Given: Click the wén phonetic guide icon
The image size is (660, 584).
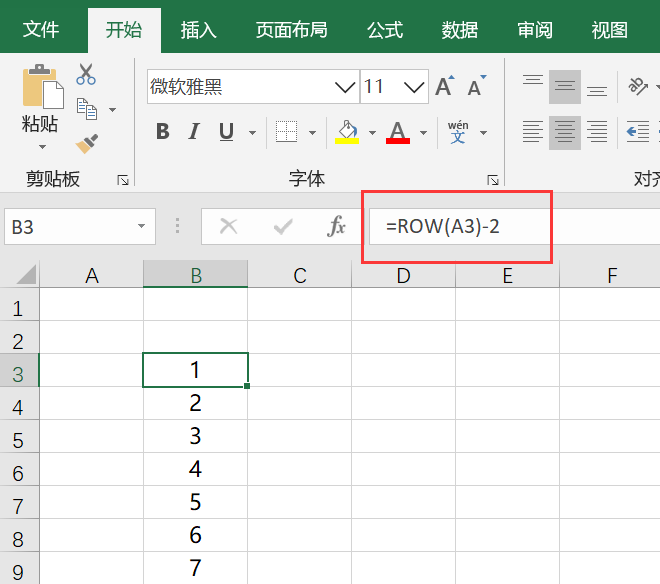Looking at the screenshot, I should click(458, 132).
